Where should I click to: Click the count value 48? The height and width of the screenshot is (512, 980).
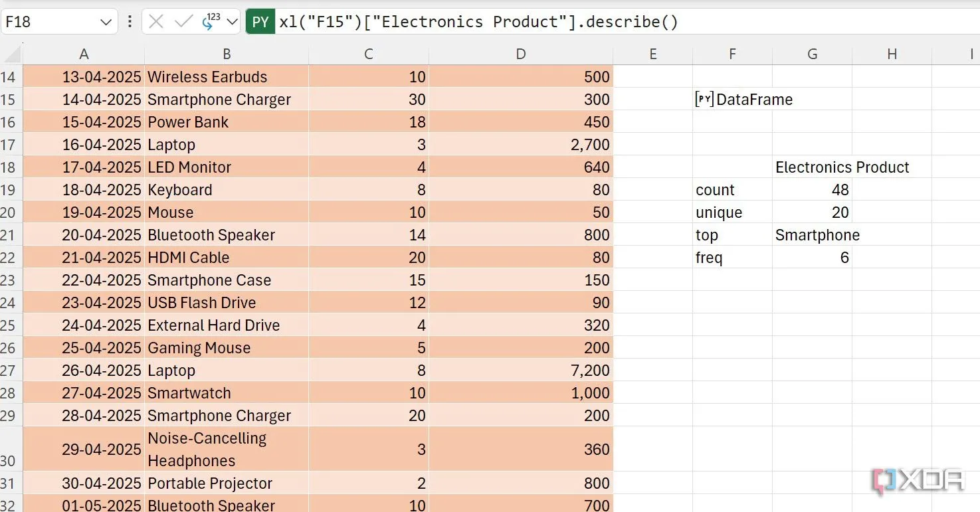pos(812,190)
